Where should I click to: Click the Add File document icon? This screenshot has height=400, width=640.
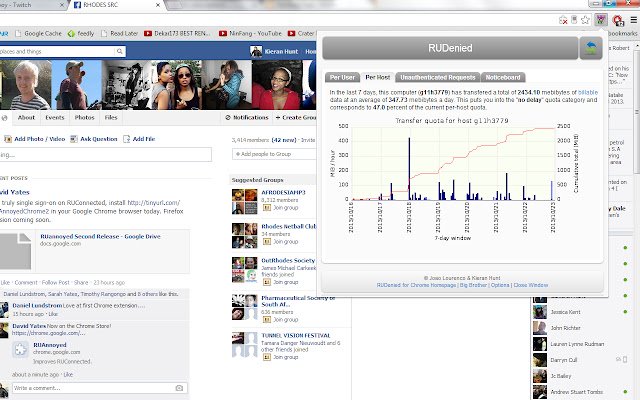[x=127, y=139]
